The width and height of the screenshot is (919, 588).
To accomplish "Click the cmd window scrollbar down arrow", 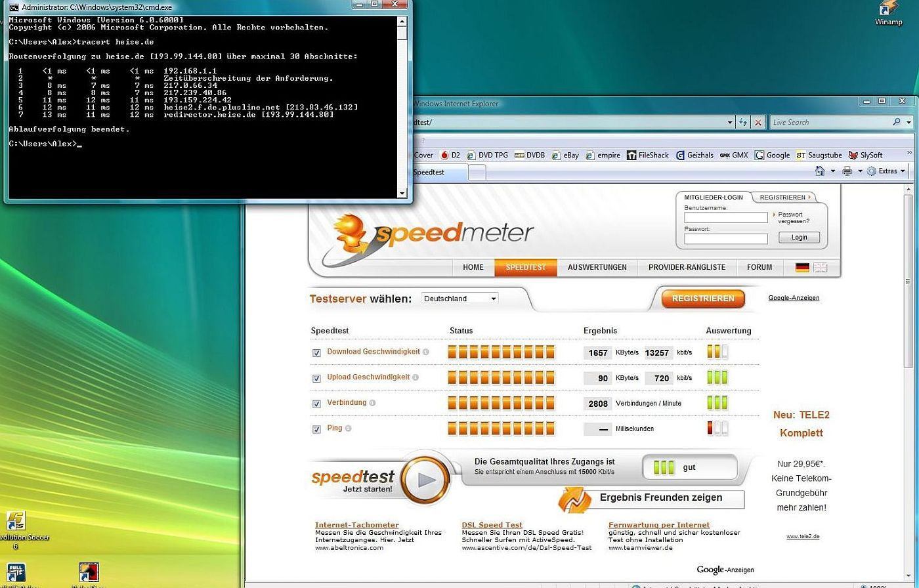I will 402,193.
